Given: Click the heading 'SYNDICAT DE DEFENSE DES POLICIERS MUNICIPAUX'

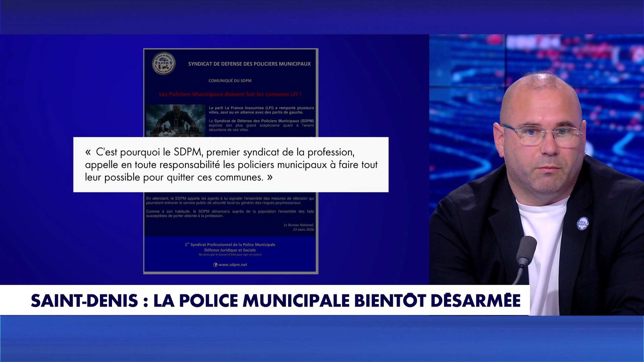Looking at the screenshot, I should point(249,64).
